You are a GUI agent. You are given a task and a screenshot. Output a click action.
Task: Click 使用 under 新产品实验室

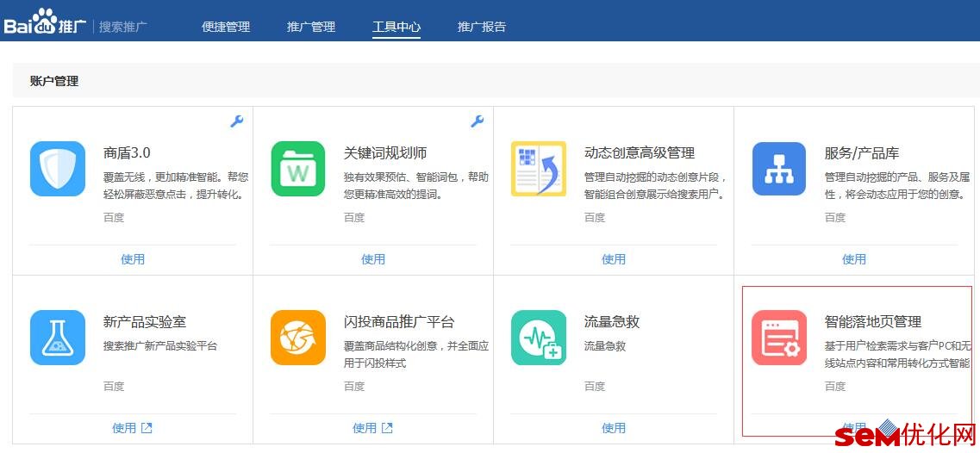tap(124, 428)
